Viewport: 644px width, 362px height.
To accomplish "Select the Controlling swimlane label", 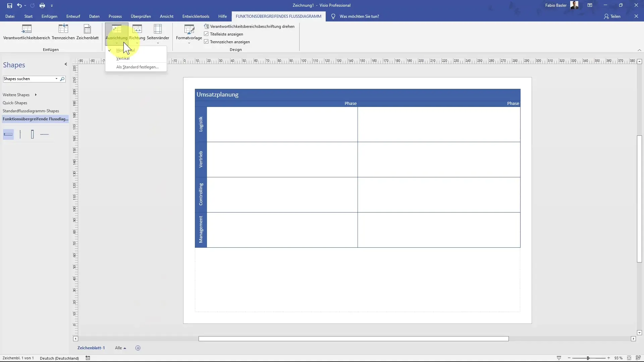I will pos(201,195).
